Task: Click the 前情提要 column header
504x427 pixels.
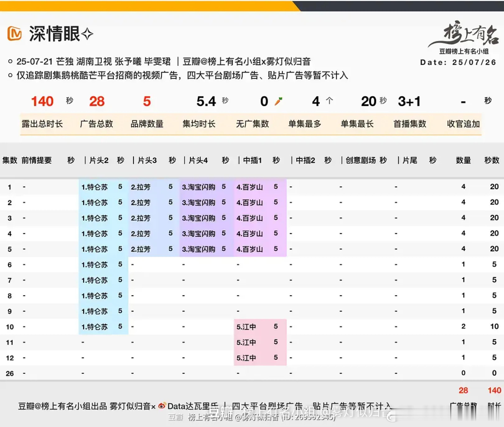Action: pos(37,160)
